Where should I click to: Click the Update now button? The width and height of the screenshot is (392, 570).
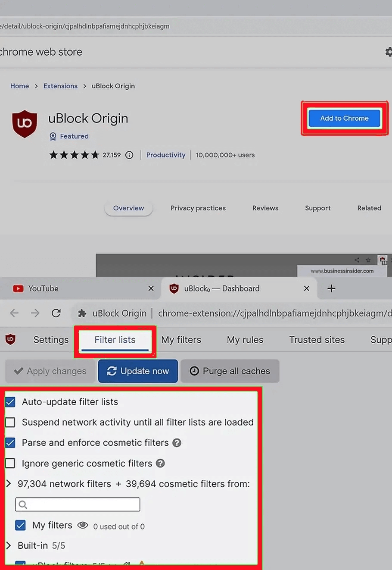point(138,371)
